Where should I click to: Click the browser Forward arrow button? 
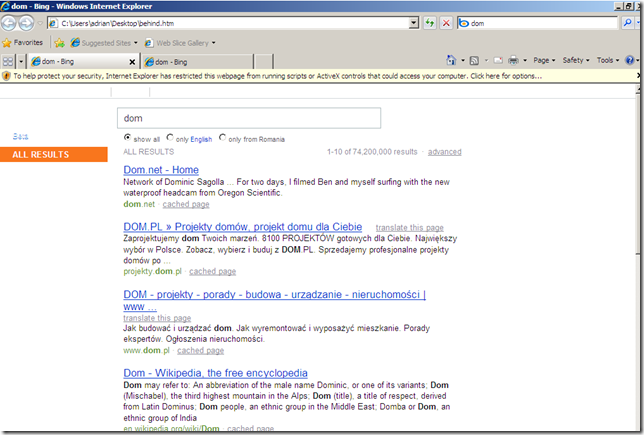(26, 23)
